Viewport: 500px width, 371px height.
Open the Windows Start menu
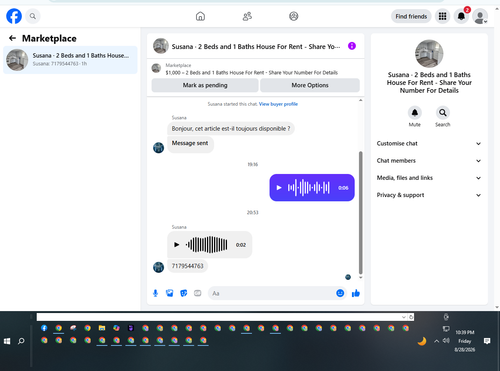pyautogui.click(x=7, y=341)
